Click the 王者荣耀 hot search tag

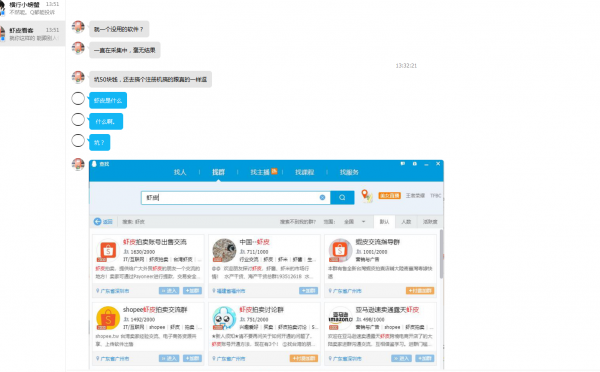tap(415, 196)
